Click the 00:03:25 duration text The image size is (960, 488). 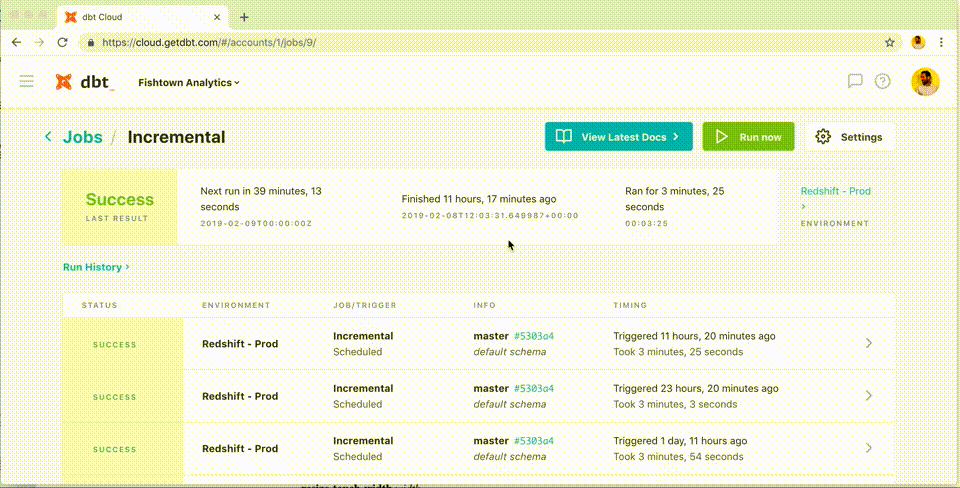coord(647,223)
